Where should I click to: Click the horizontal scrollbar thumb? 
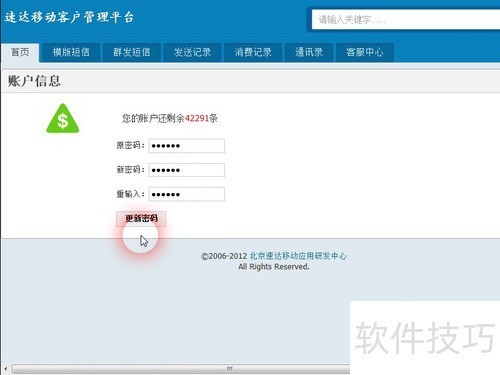pos(182,369)
